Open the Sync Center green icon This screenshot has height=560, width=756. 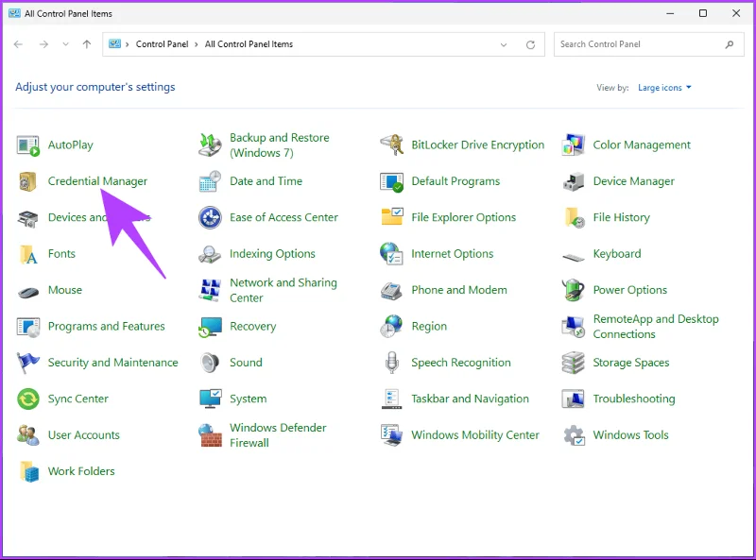(28, 399)
